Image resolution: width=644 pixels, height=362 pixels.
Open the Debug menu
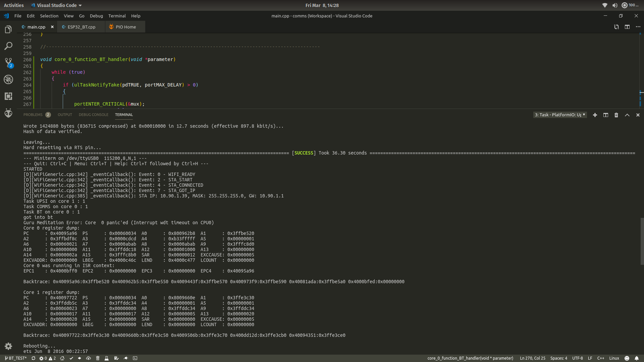tap(96, 16)
